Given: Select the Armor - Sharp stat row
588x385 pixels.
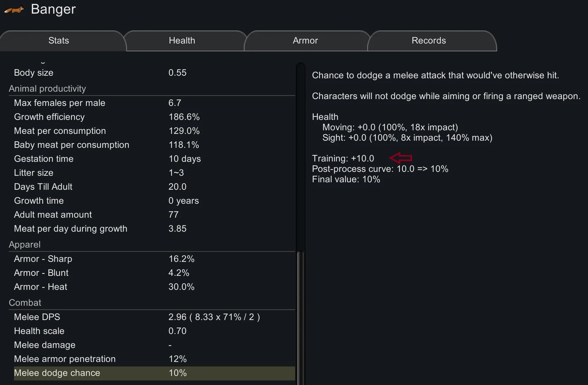Looking at the screenshot, I should (x=154, y=259).
